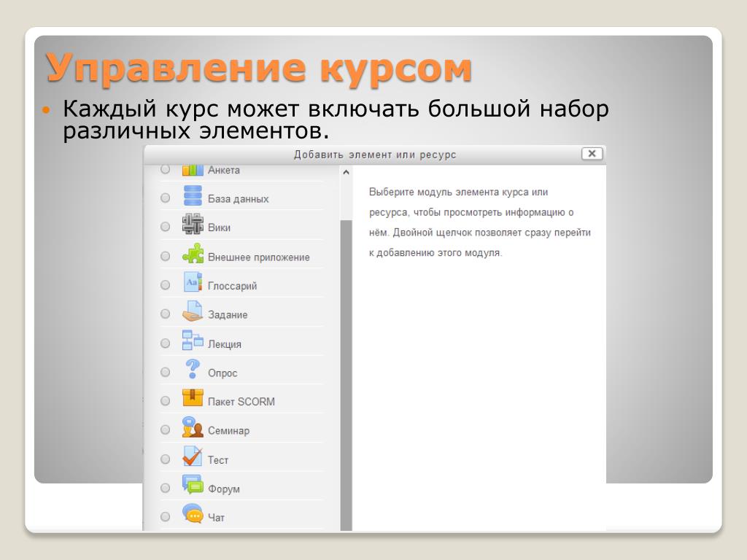Screen dimensions: 747x560
Task: Click the Задание label
Action: (228, 315)
